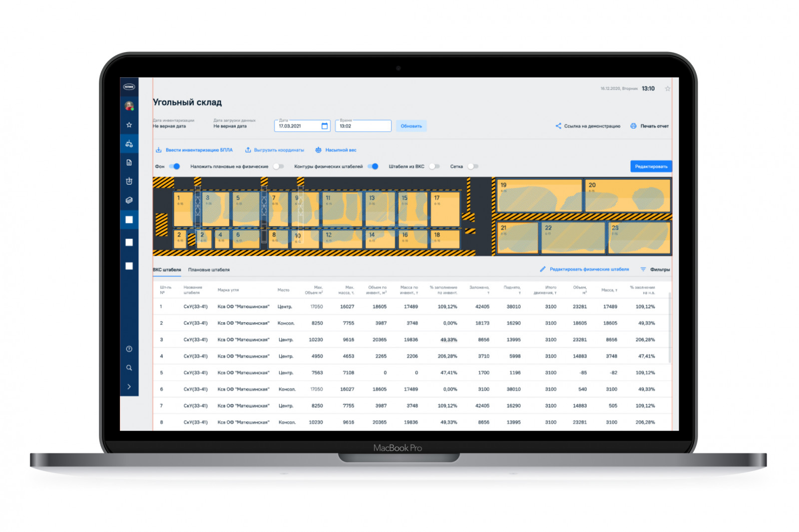Select stack 21 on the warehouse map
The width and height of the screenshot is (799, 532).
(518, 238)
